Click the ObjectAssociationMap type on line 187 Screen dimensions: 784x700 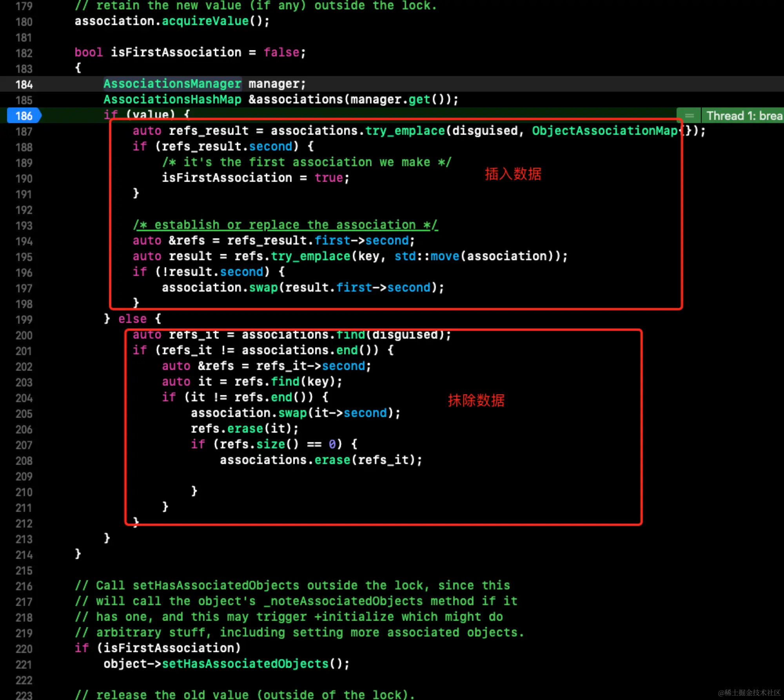[604, 131]
